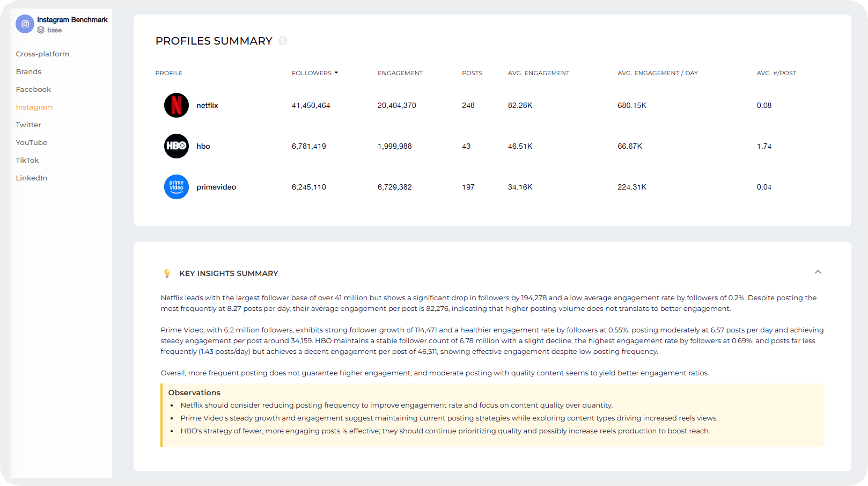Image resolution: width=868 pixels, height=486 pixels.
Task: Open the Brands menu item
Action: (x=28, y=71)
